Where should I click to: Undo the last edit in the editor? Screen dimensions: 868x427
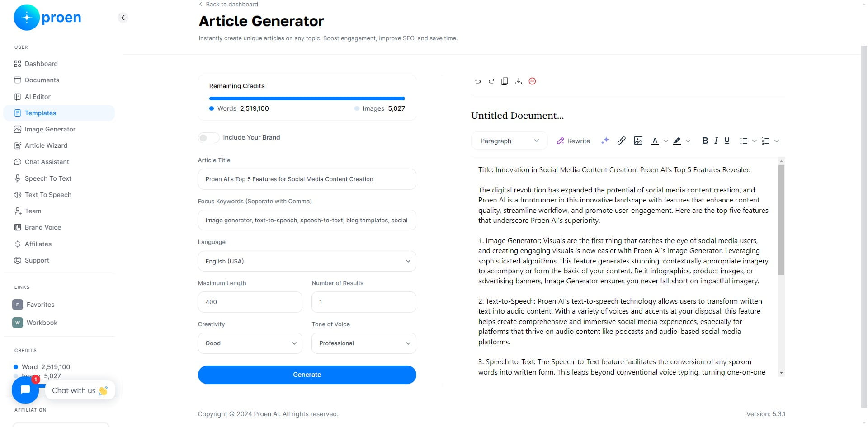click(x=477, y=81)
